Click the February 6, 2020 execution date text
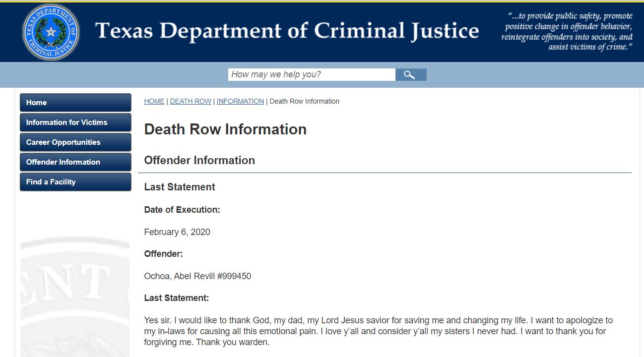The image size is (644, 357). coord(177,232)
